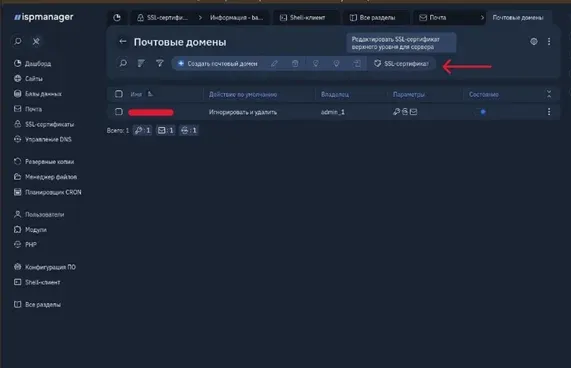The height and width of the screenshot is (368, 571).
Task: Click Игнорировать и удалить cell
Action: tap(243, 112)
